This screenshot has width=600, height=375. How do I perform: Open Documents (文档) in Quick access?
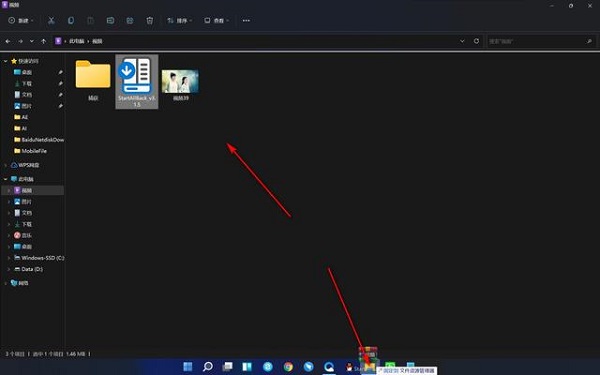click(26, 95)
